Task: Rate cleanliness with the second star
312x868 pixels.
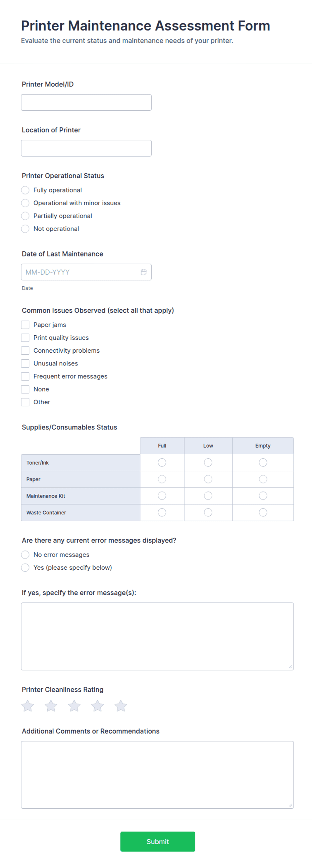Action: tap(51, 706)
